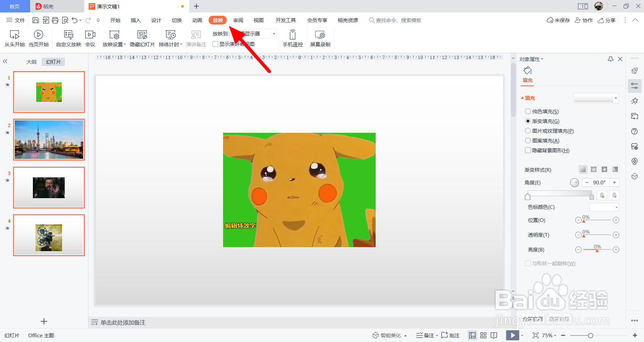Click 未保存 cloud status button
644x342 pixels.
click(558, 20)
